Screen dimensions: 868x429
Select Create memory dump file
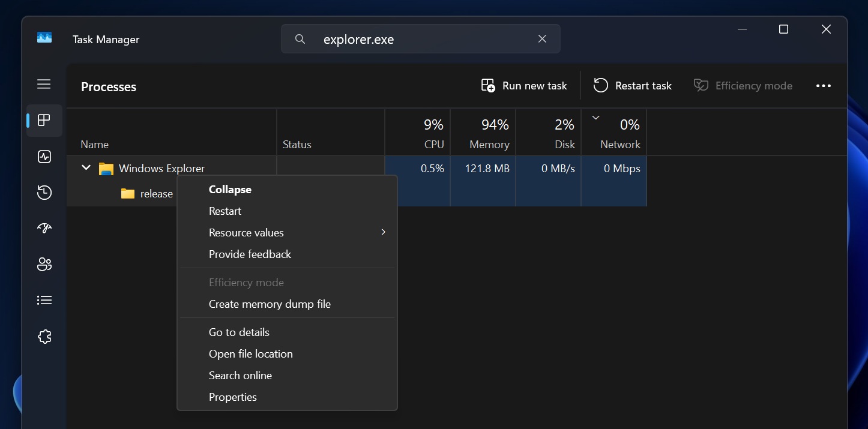click(270, 304)
